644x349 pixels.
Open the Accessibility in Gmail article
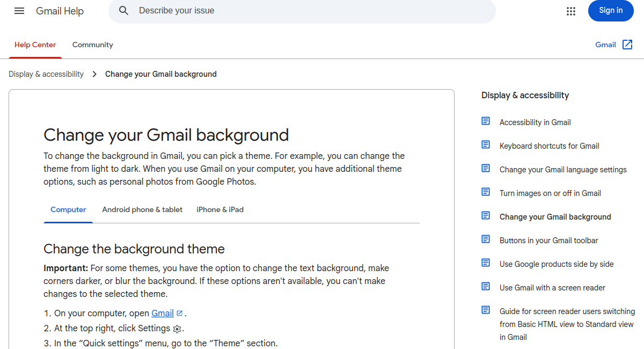pyautogui.click(x=535, y=122)
